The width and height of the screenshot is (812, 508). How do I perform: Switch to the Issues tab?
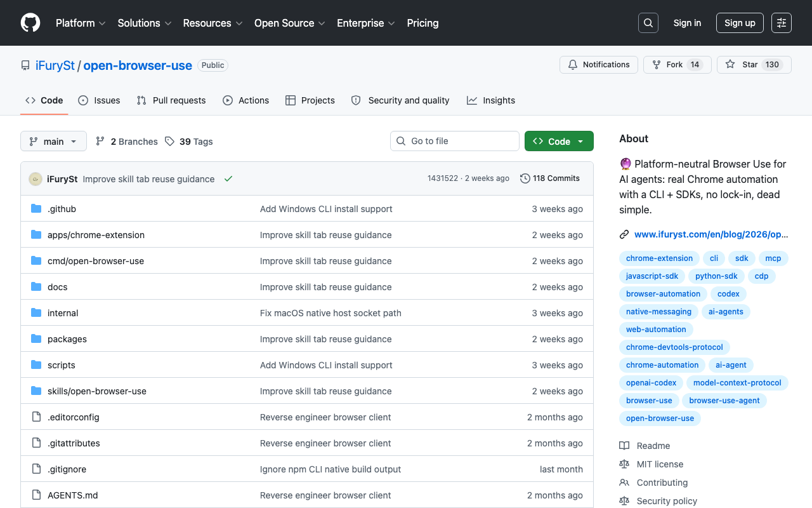[99, 100]
